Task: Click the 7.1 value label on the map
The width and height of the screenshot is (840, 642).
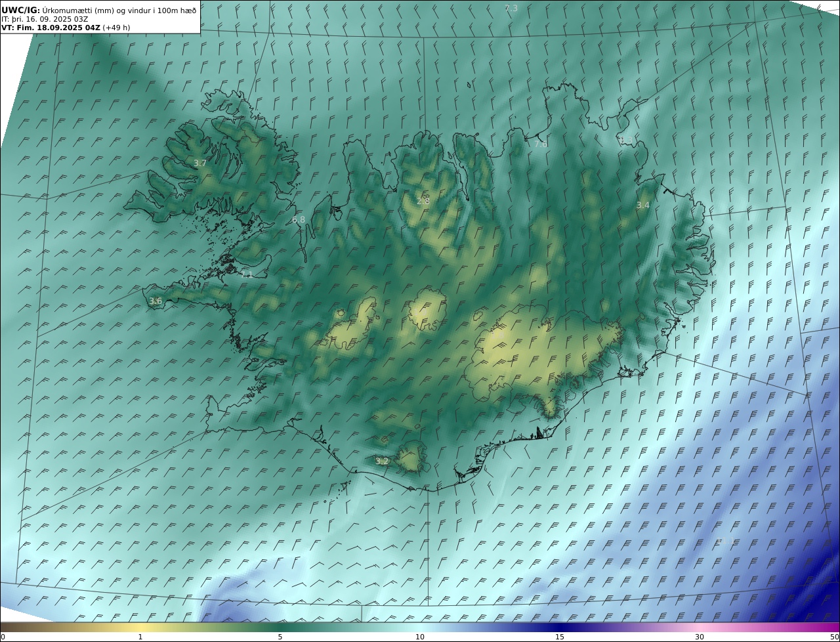Action: (x=246, y=274)
